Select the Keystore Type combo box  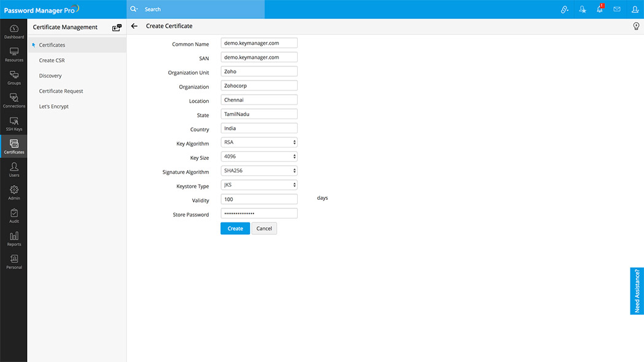258,184
